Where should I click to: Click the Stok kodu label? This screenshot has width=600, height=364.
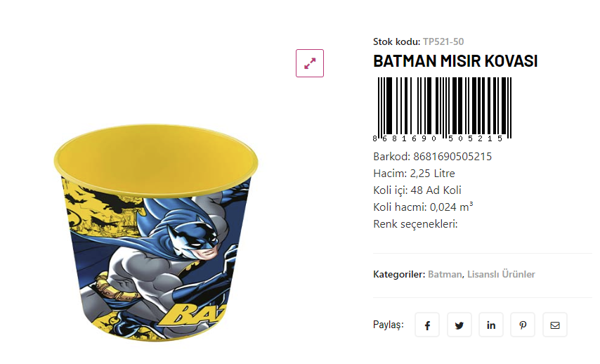[x=396, y=41]
